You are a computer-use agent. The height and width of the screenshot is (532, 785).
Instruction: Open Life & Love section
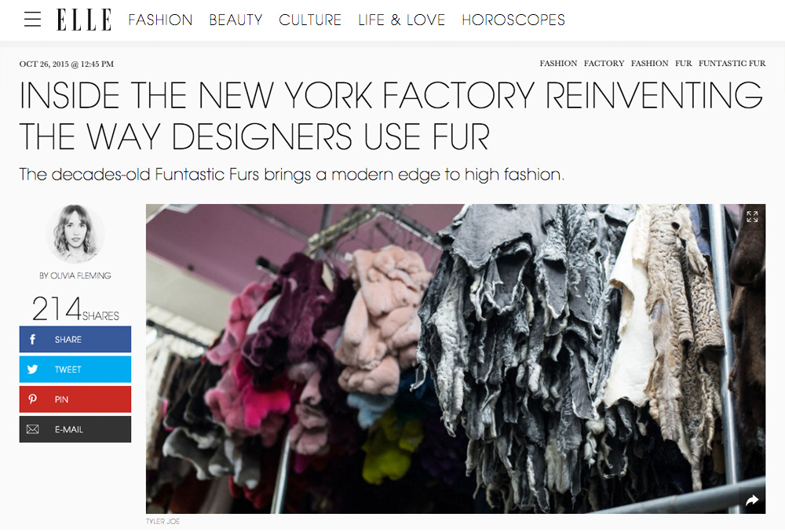[401, 20]
